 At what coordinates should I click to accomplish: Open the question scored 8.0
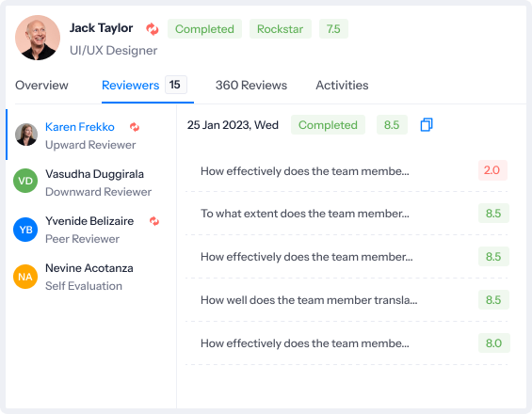347,343
